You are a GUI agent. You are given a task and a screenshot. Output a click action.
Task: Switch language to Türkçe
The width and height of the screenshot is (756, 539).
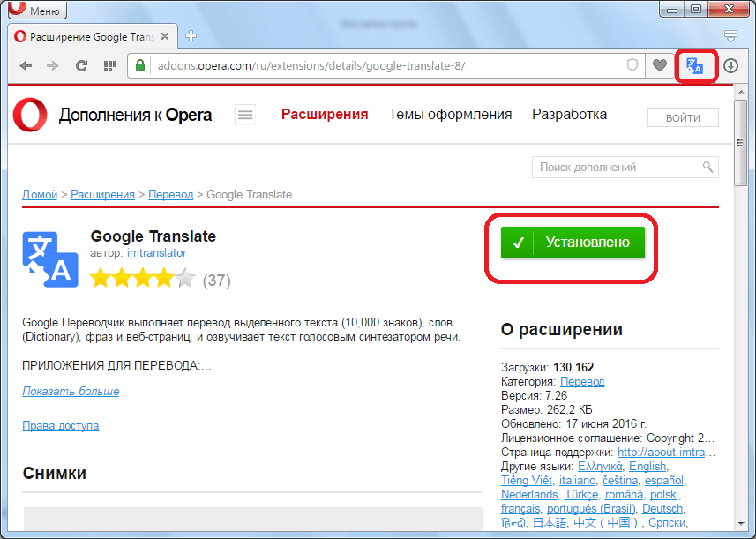point(581,495)
